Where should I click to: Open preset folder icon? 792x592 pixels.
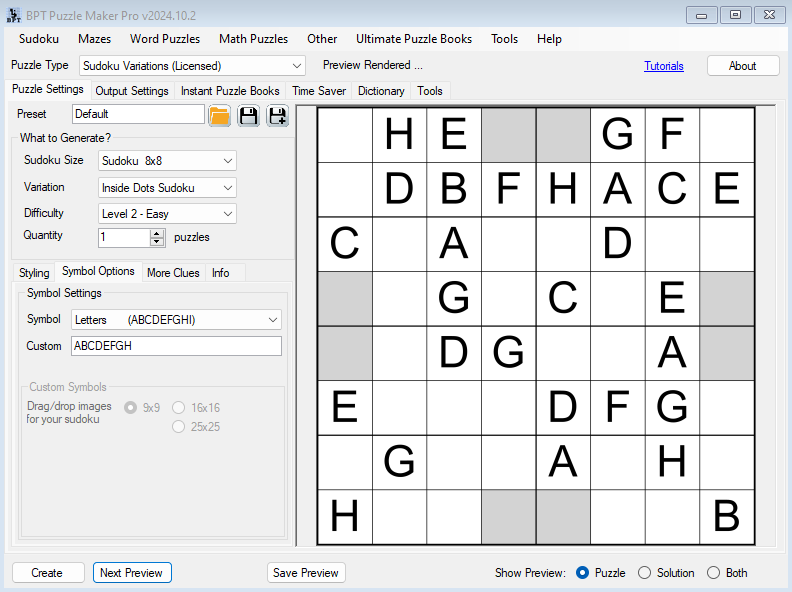(x=220, y=115)
